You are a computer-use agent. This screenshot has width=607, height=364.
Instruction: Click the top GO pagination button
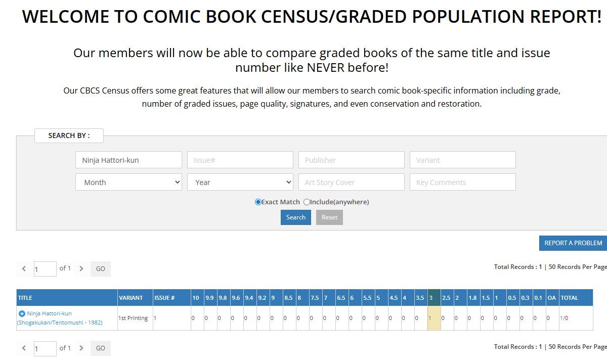tap(100, 269)
